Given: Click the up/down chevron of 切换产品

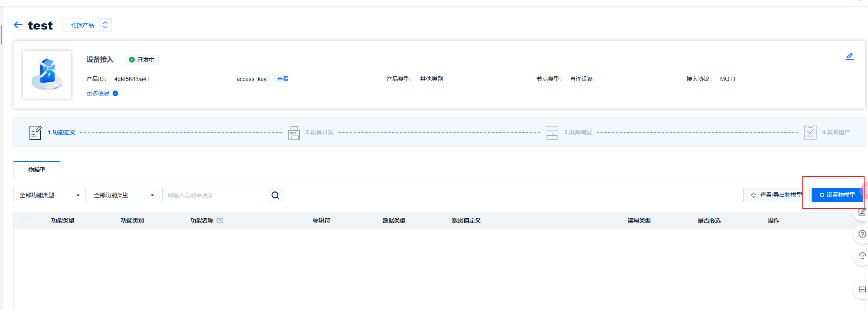Looking at the screenshot, I should [105, 25].
